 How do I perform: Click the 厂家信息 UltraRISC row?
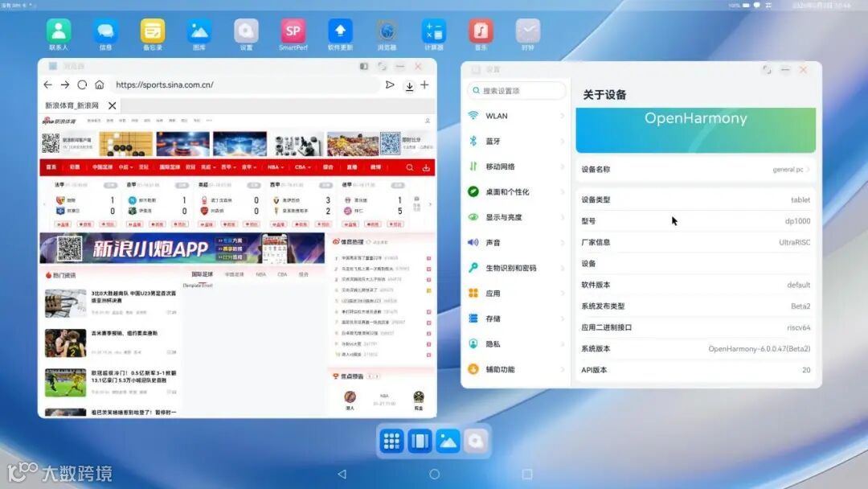(x=695, y=242)
